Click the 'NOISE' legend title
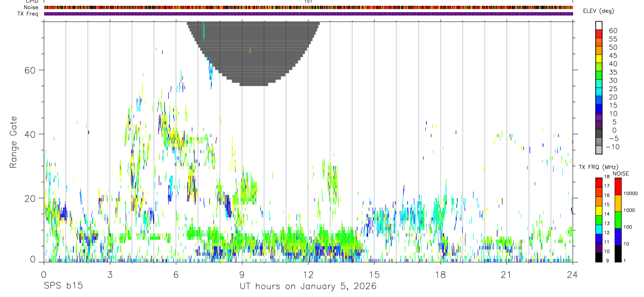The image size is (644, 297). [621, 173]
